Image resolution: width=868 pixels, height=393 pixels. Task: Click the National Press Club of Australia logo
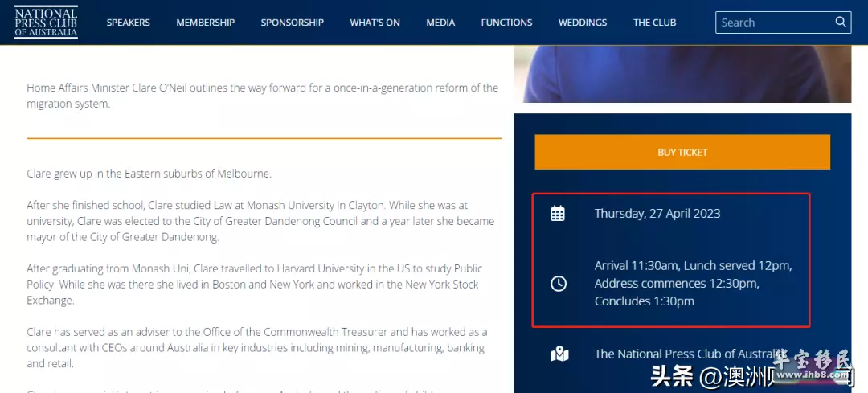[46, 23]
